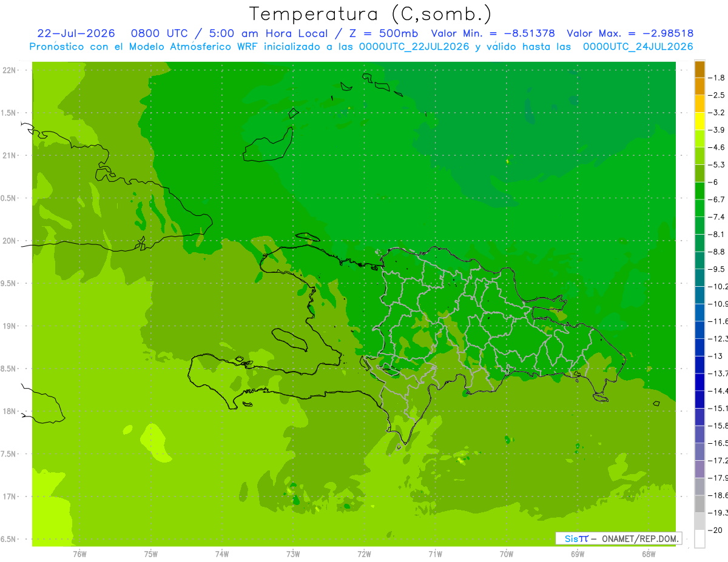This screenshot has width=728, height=562.
Task: Select the green swatch between -6 and -6.7
Action: (x=699, y=190)
